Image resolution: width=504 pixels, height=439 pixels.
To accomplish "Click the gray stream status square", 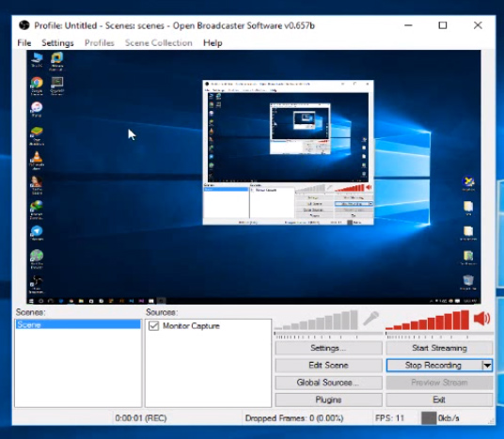I will coord(429,418).
